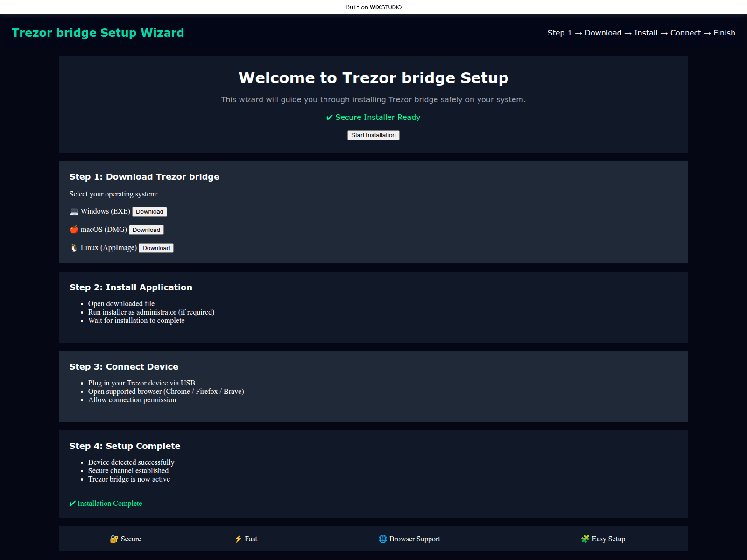Click the Step 4: Setup Complete heading

pyautogui.click(x=125, y=446)
